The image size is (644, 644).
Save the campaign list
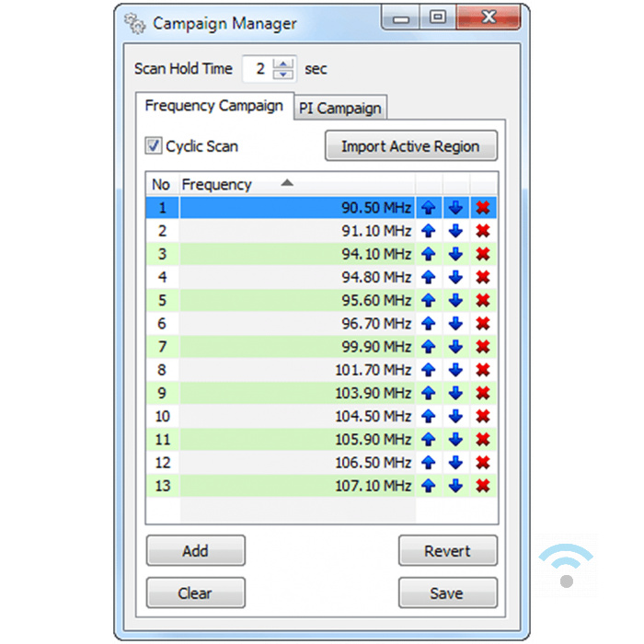coord(447,593)
